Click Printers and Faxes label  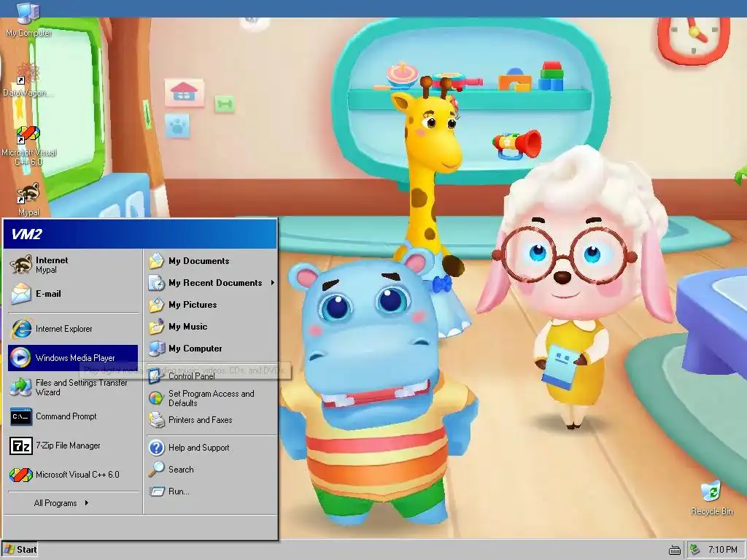pyautogui.click(x=200, y=420)
